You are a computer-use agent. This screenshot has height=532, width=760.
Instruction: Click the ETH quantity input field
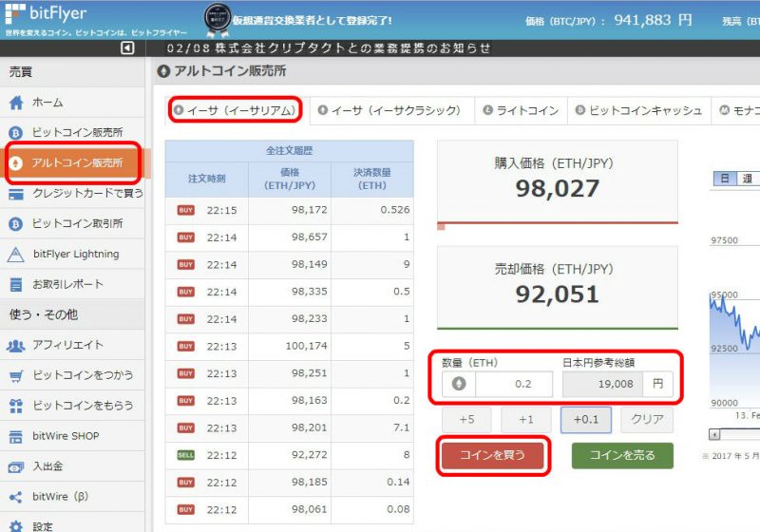(x=513, y=385)
